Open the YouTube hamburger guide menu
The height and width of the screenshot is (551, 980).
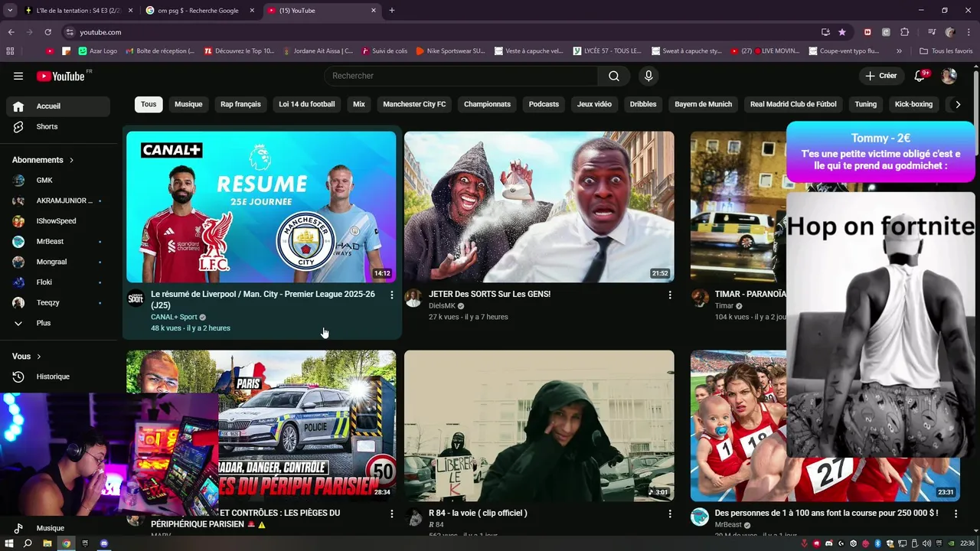pos(18,76)
